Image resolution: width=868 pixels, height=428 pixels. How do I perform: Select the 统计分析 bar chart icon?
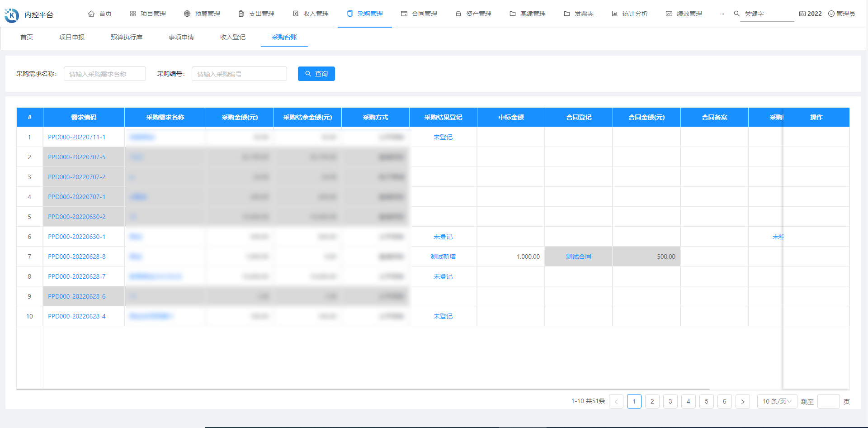(x=614, y=14)
